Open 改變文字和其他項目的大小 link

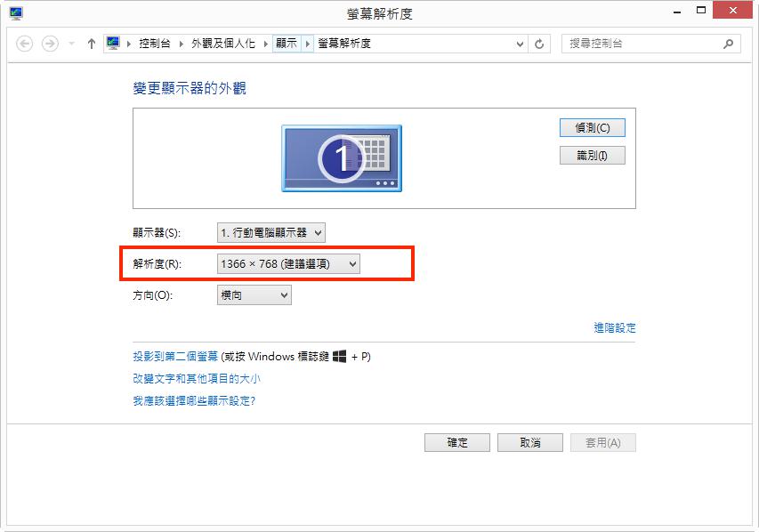197,379
